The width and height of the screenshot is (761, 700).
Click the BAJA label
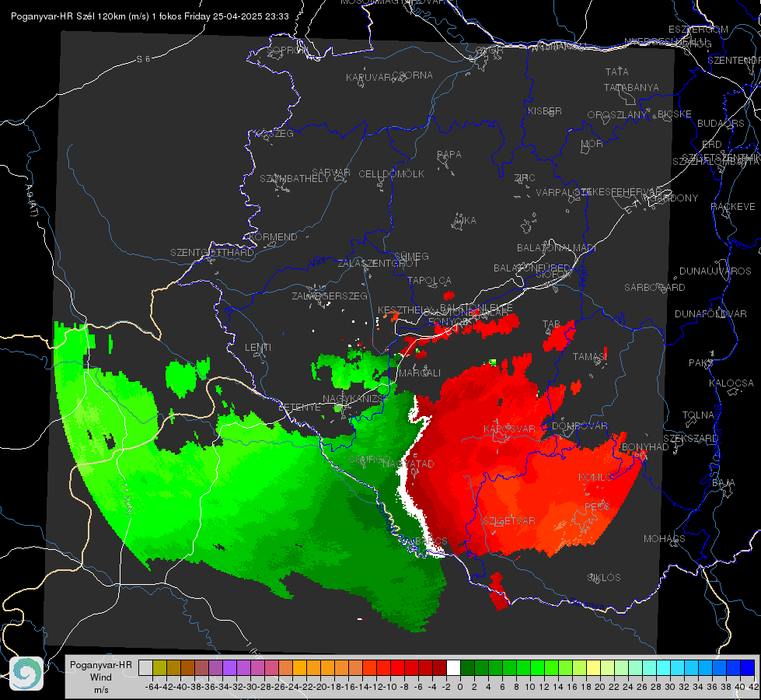pos(724,483)
